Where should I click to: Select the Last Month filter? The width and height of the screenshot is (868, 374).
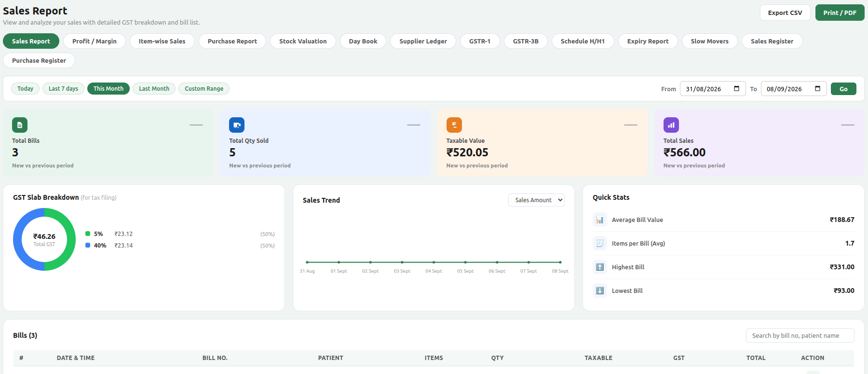click(x=154, y=89)
